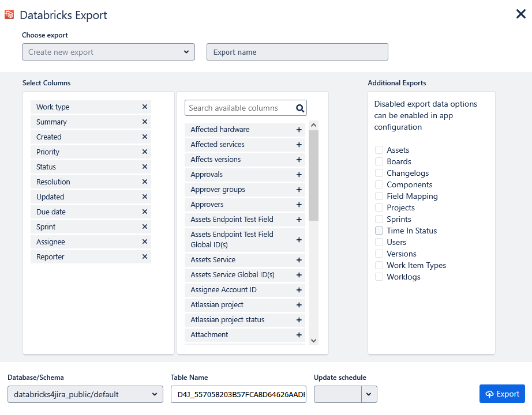This screenshot has width=532, height=415.
Task: Remove Priority from selected columns
Action: click(x=144, y=152)
